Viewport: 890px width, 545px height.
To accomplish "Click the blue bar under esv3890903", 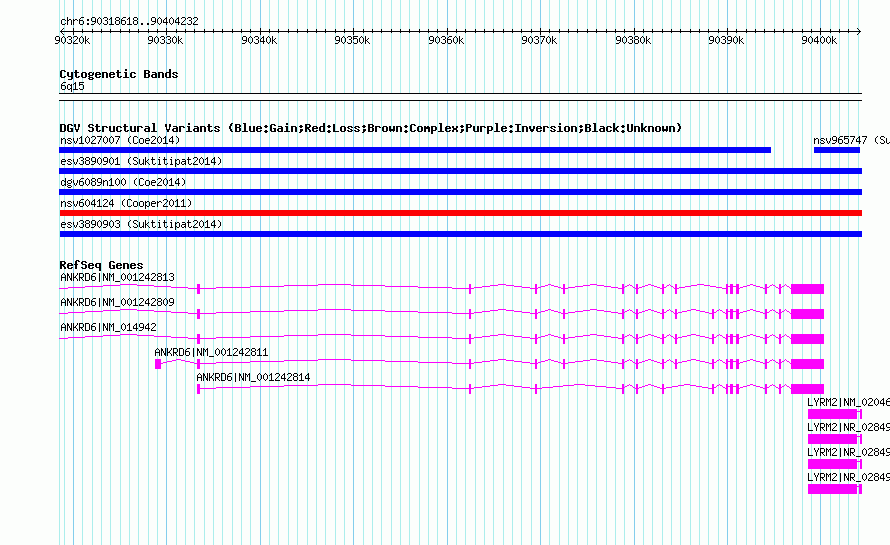I will [460, 234].
